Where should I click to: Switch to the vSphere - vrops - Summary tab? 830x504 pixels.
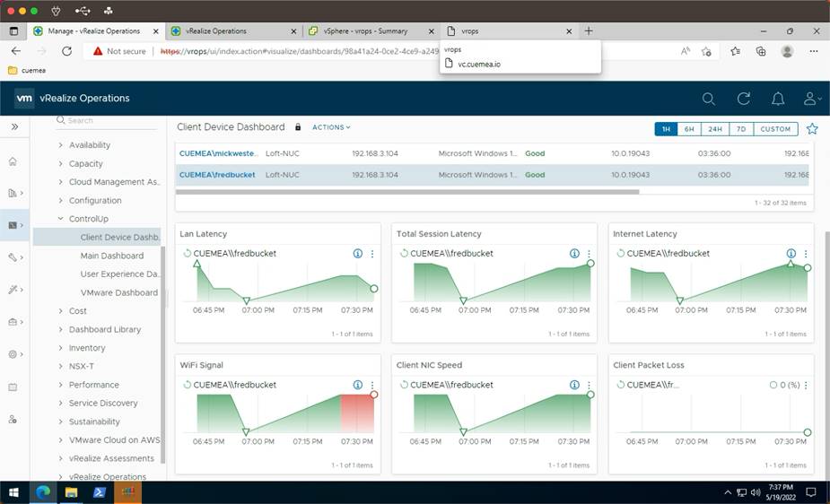[371, 31]
